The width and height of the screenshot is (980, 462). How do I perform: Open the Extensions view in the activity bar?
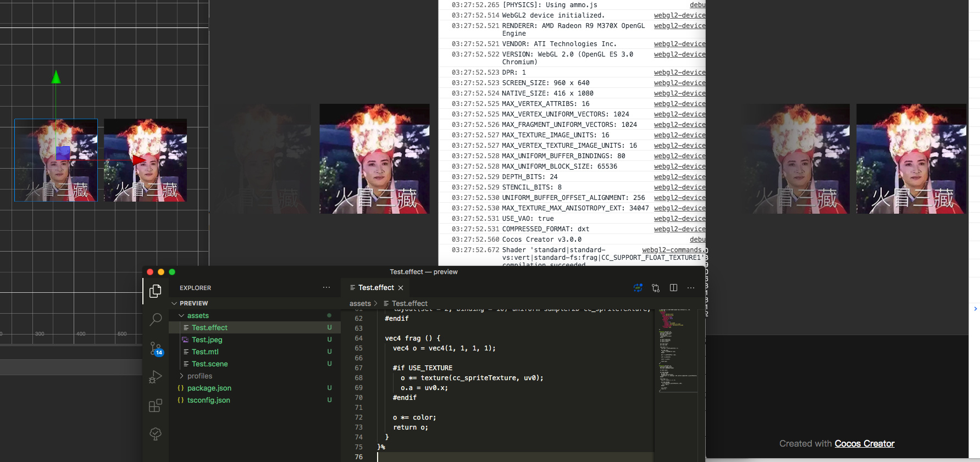[156, 405]
